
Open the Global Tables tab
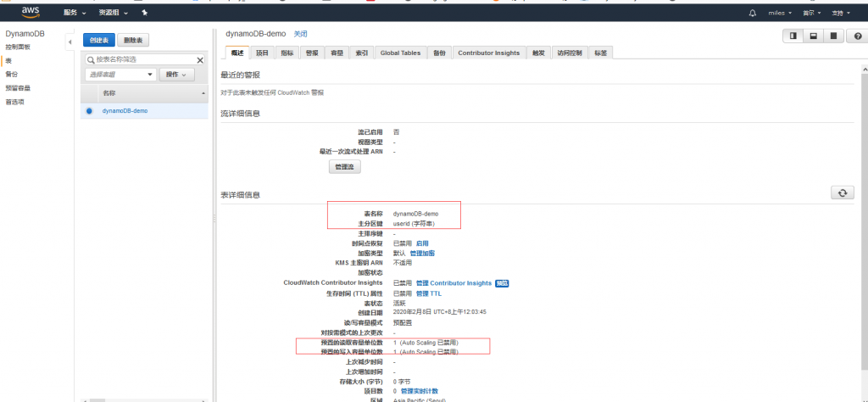[x=400, y=53]
